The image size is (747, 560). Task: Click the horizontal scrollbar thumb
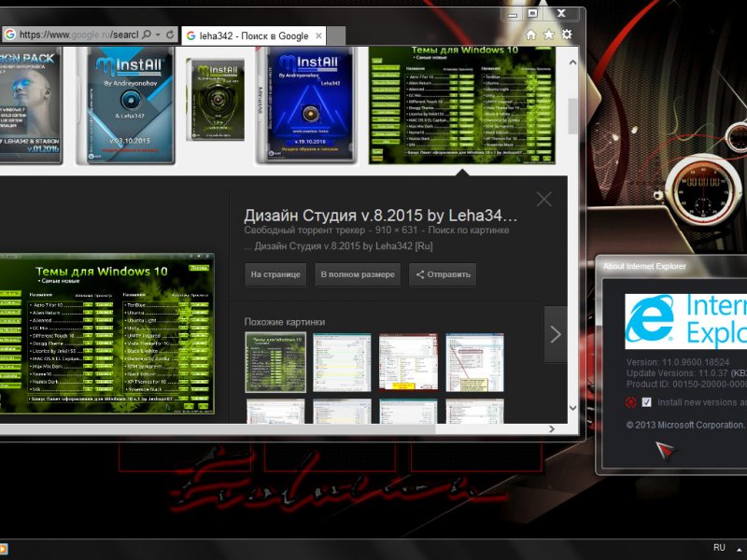(x=218, y=429)
